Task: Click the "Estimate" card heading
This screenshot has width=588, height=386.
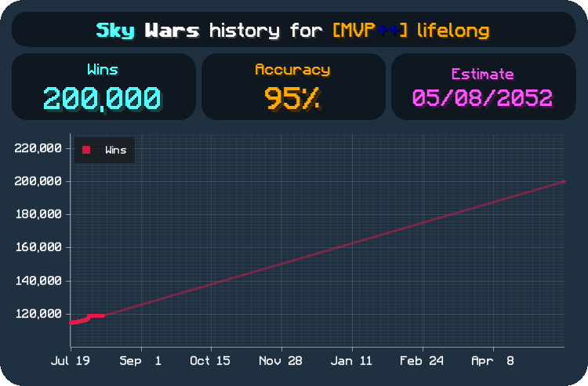Action: 482,74
